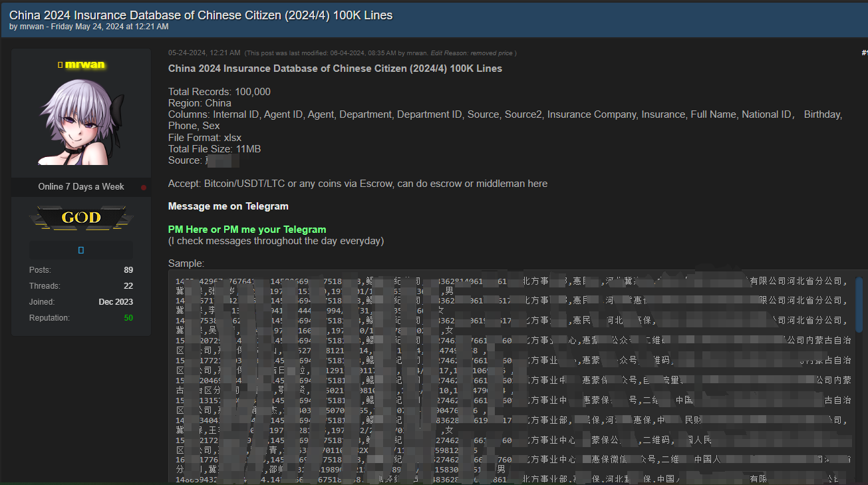Click the red online status dot
Screen dimensions: 868x485
144,188
